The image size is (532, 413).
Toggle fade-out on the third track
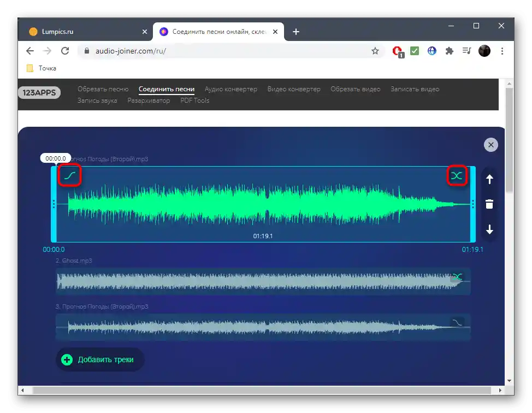pos(457,322)
